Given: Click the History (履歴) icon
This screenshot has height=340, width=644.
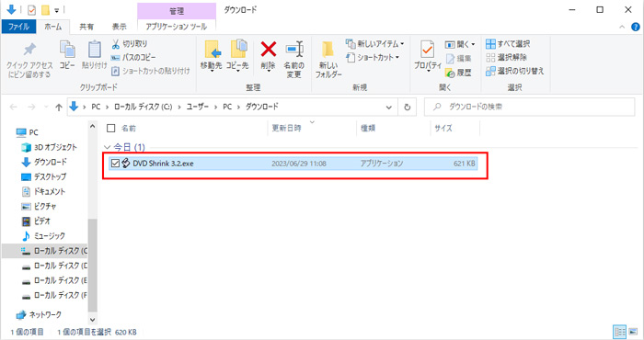Looking at the screenshot, I should click(x=450, y=73).
